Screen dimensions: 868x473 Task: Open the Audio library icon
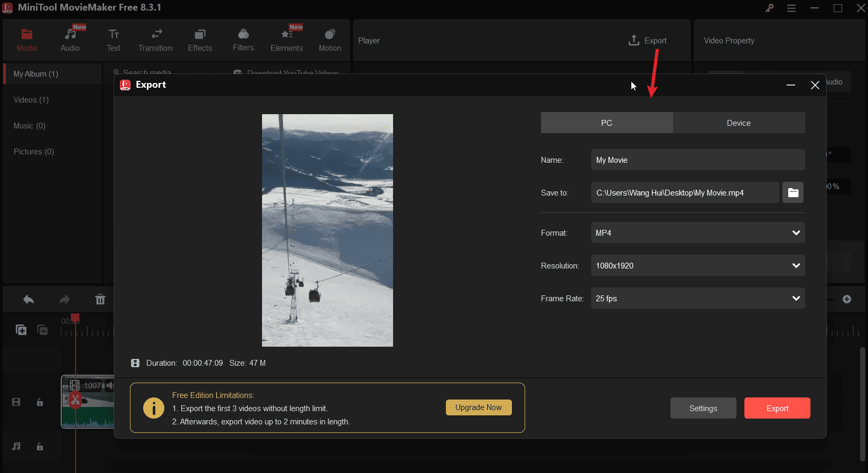[70, 35]
